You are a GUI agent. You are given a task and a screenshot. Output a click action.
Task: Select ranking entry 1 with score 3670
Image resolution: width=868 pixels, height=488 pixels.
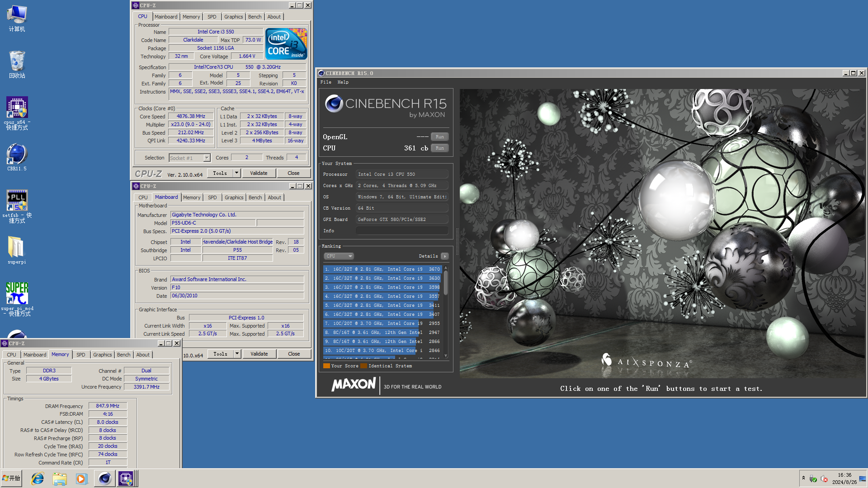(x=382, y=269)
